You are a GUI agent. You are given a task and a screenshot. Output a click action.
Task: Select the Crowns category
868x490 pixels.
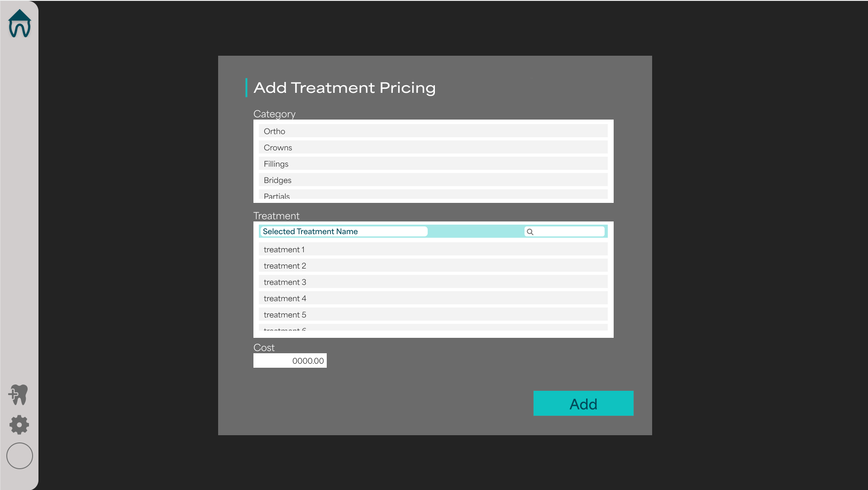pos(433,148)
